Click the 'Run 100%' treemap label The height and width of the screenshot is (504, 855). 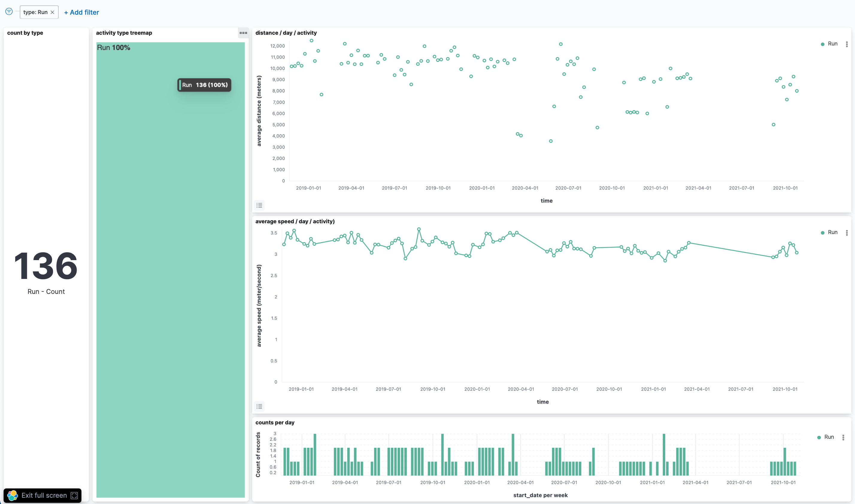(x=113, y=48)
